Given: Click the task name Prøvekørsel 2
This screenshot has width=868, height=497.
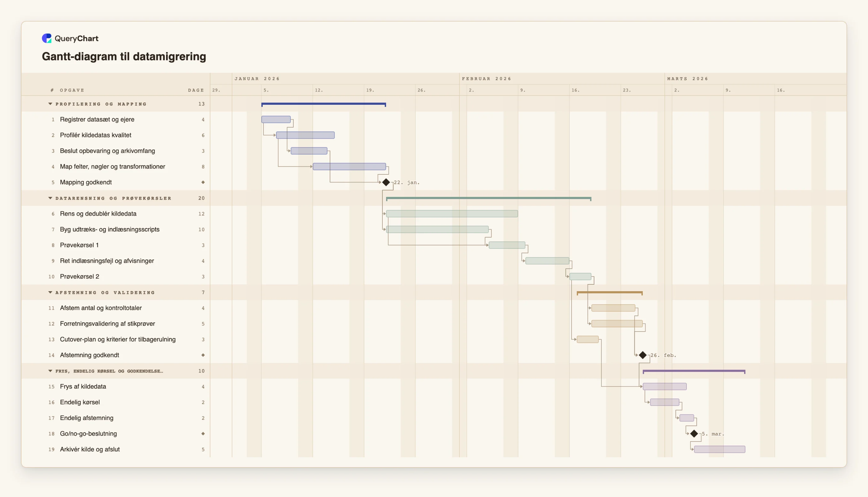Looking at the screenshot, I should (x=79, y=276).
